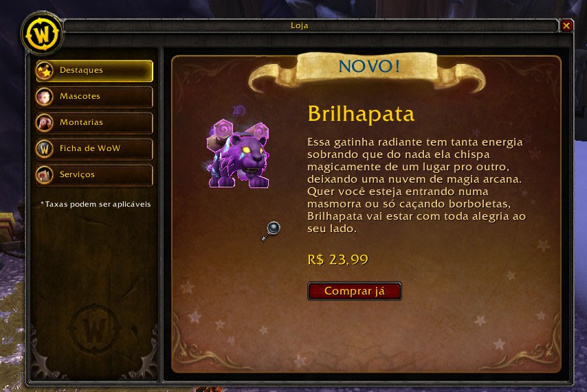Click the NOVO! banner ribbon
Viewport: 587px width, 392px height.
point(368,69)
